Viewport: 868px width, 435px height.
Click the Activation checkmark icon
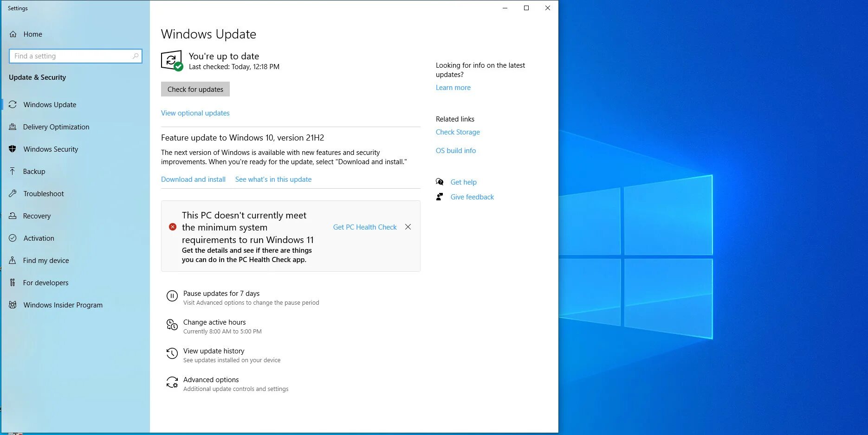13,238
